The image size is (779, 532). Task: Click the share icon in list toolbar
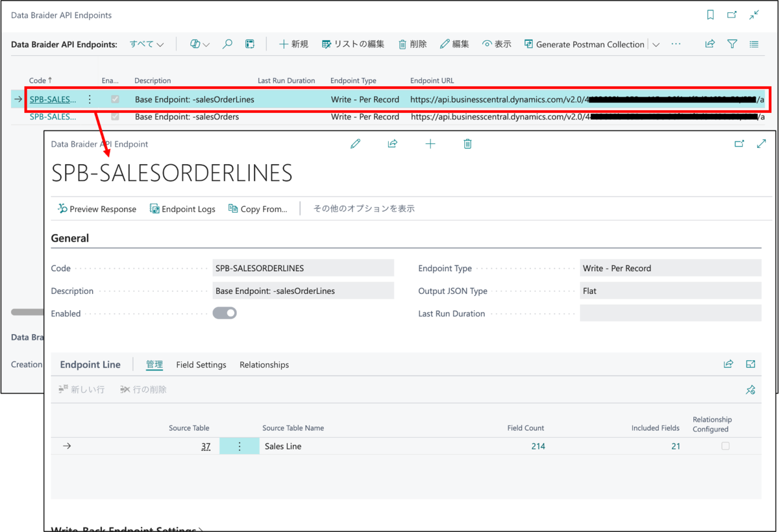coord(710,44)
